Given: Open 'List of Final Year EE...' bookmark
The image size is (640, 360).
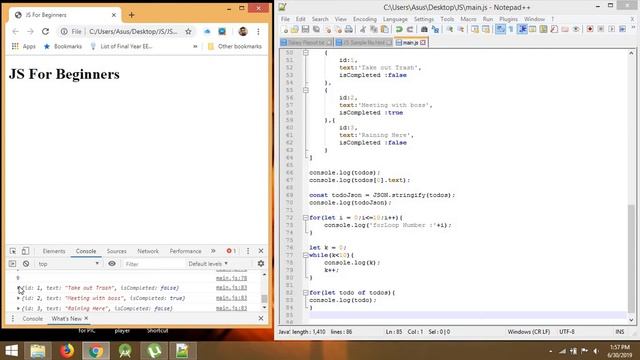Looking at the screenshot, I should [121, 46].
